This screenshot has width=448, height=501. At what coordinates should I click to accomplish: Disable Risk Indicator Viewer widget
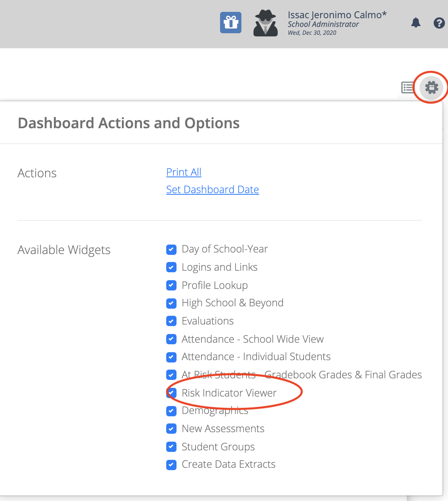point(171,393)
